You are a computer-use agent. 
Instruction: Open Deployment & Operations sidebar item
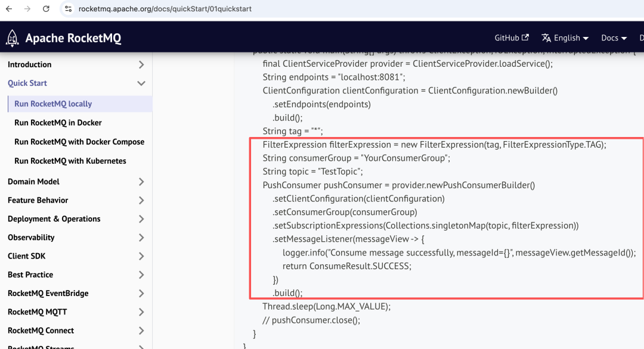[x=54, y=219]
